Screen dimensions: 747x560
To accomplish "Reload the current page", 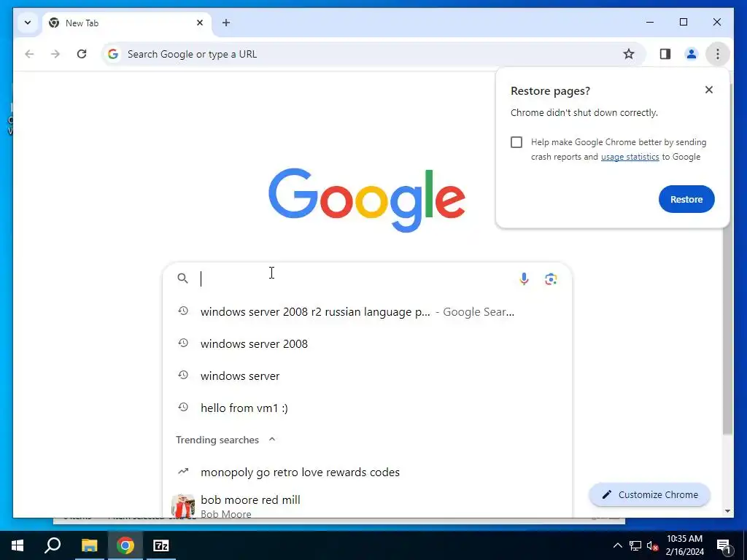I will click(82, 54).
